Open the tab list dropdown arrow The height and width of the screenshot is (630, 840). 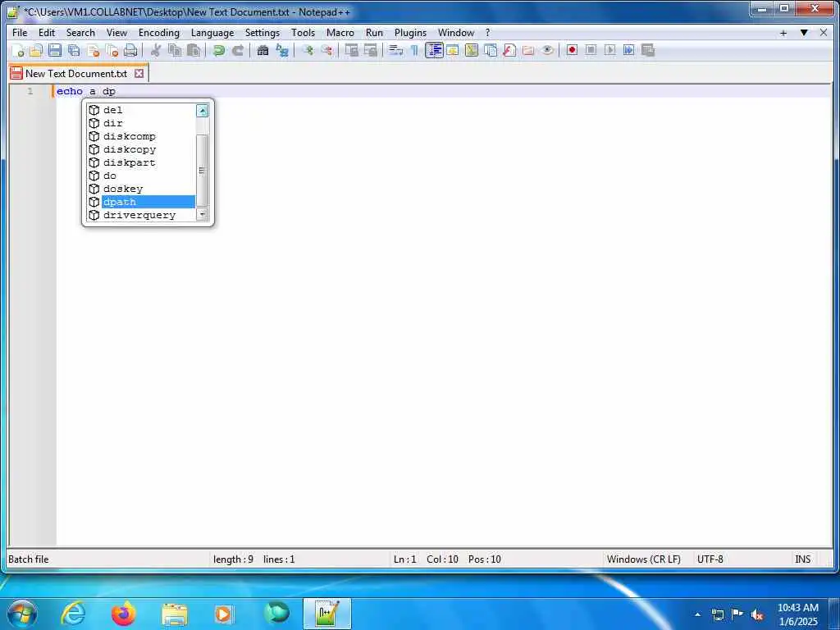804,33
